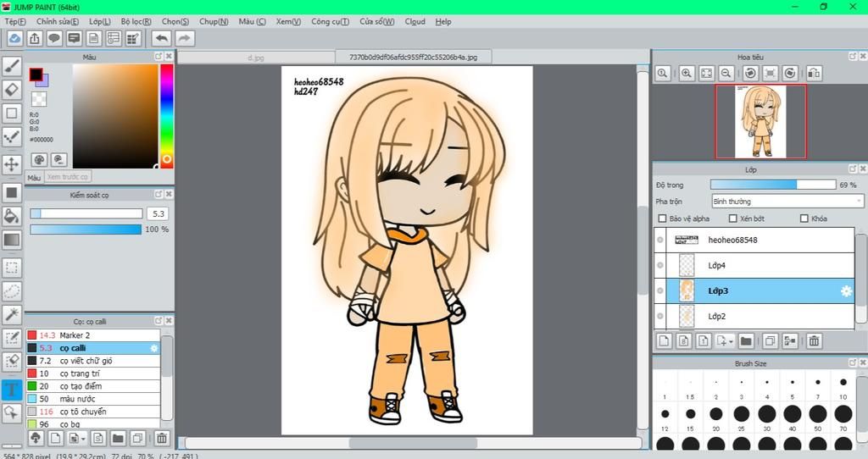Viewport: 868px width, 459px height.
Task: Pick the Bucket fill tool
Action: (12, 216)
